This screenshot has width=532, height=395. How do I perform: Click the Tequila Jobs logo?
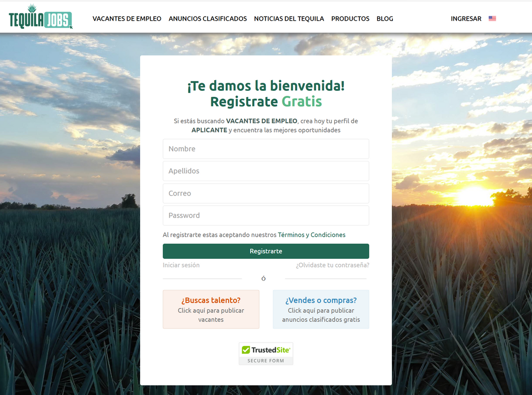coord(40,17)
